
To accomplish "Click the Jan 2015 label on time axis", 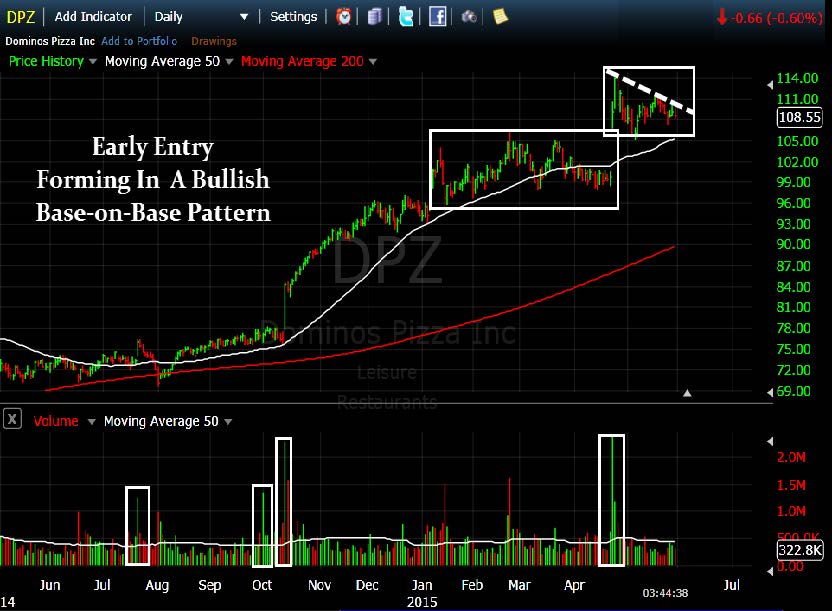I will [422, 593].
